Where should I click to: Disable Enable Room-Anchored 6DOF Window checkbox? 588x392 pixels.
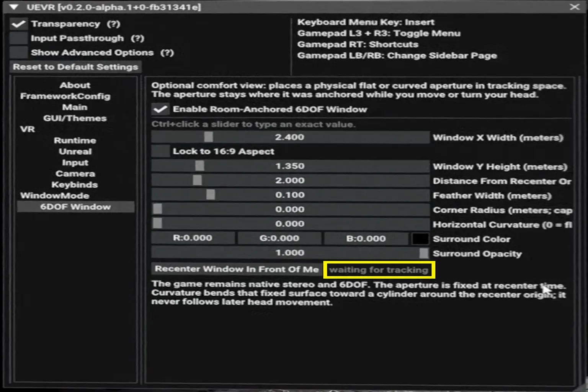pos(160,109)
